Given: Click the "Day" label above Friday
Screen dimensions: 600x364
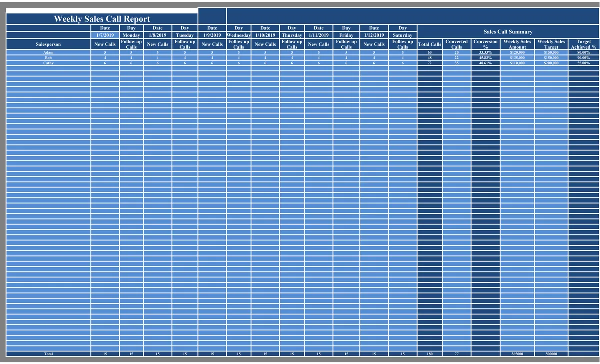Looking at the screenshot, I should click(x=346, y=28).
